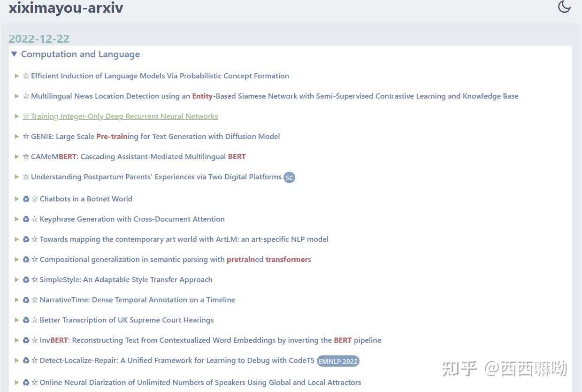Star the CAMeMBERT paper
This screenshot has height=392, width=582.
(25, 156)
